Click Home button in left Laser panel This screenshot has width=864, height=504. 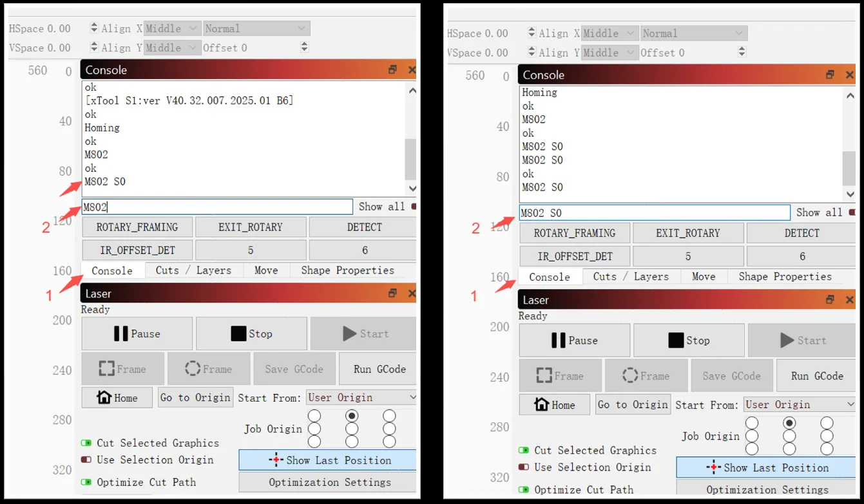(x=117, y=398)
